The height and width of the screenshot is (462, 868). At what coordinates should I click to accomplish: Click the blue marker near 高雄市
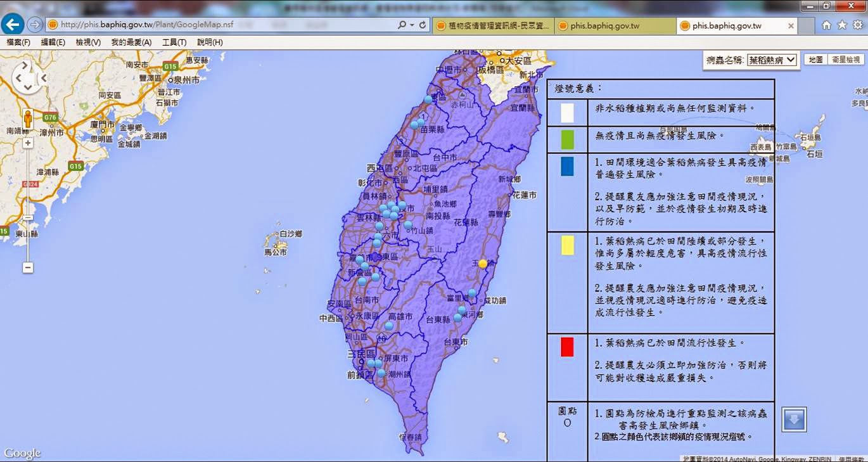[389, 326]
